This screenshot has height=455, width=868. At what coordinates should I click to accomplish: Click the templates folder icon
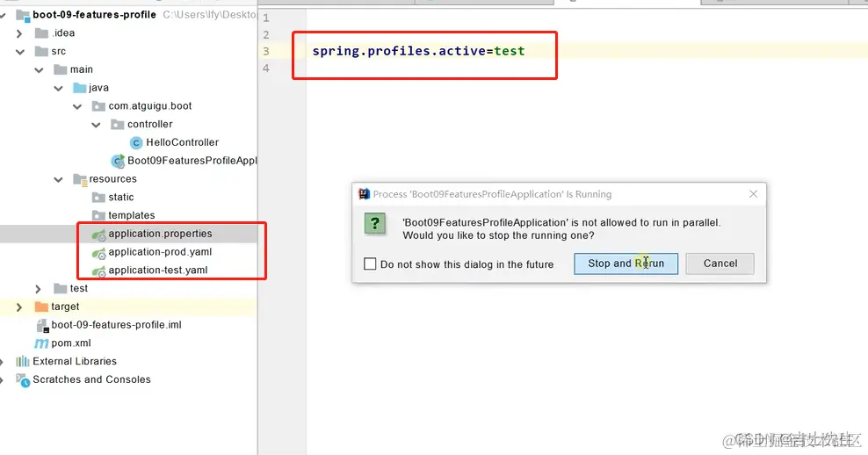pos(98,215)
